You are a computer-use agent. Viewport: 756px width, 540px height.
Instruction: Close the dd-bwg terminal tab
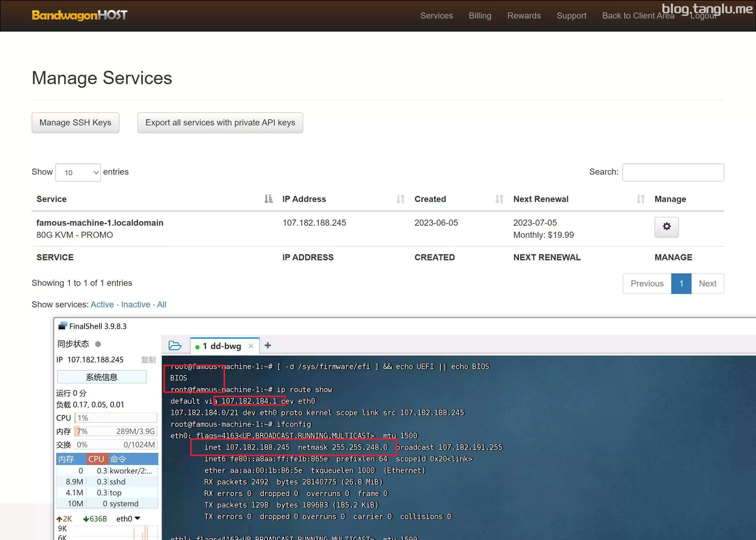[x=251, y=346]
